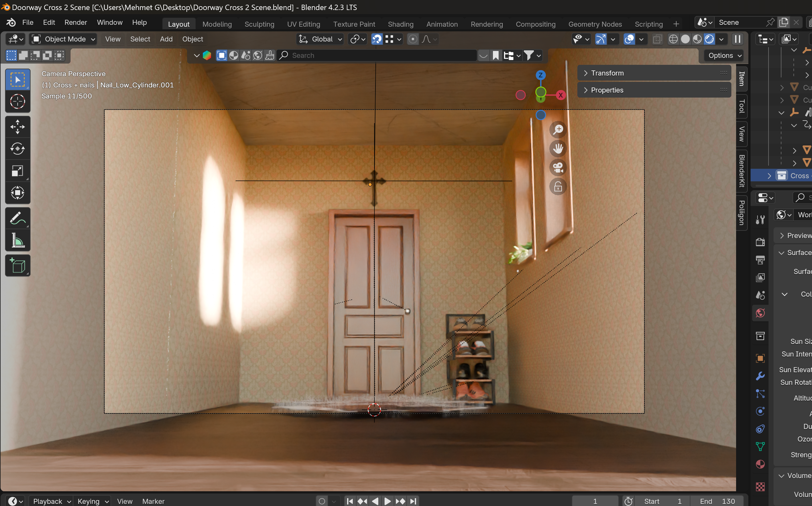
Task: Expand the Transform panel
Action: pos(607,73)
